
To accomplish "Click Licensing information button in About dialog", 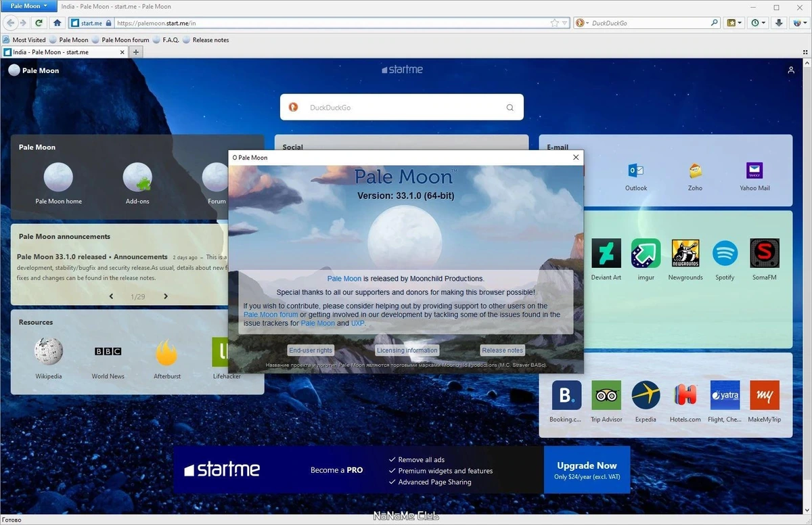I will (x=407, y=350).
